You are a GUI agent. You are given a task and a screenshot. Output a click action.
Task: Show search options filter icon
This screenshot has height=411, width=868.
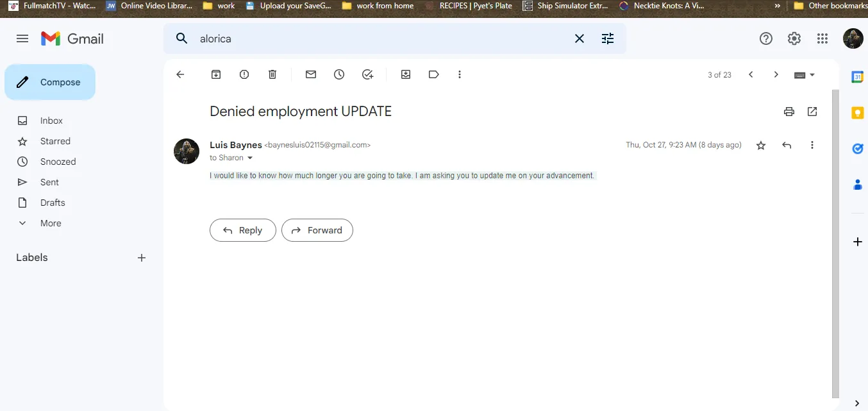pyautogui.click(x=608, y=38)
